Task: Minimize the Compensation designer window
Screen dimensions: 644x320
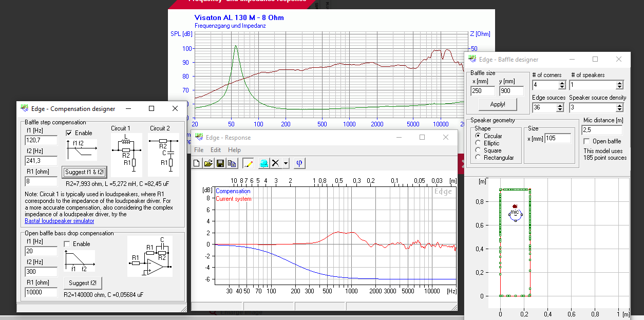Action: click(128, 108)
